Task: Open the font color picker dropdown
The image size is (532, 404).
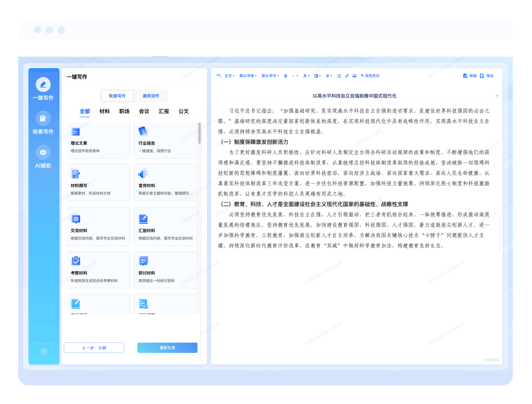Action: coord(306,76)
